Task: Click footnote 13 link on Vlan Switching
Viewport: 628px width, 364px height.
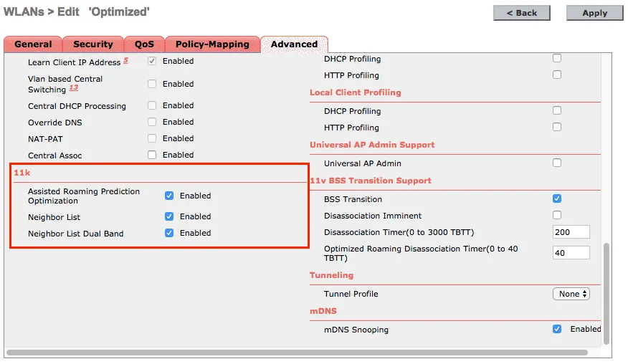Action: [x=74, y=88]
